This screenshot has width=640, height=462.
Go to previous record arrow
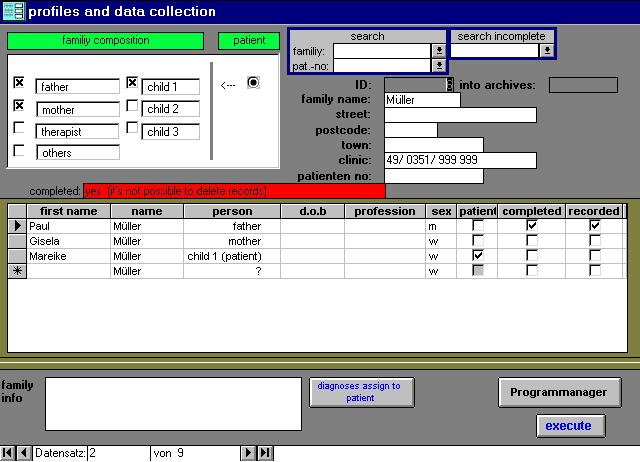coord(24,453)
